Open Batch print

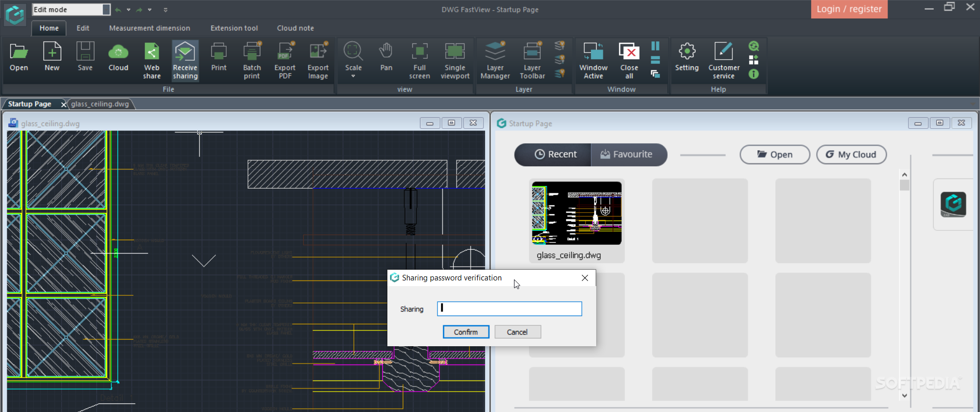tap(252, 61)
